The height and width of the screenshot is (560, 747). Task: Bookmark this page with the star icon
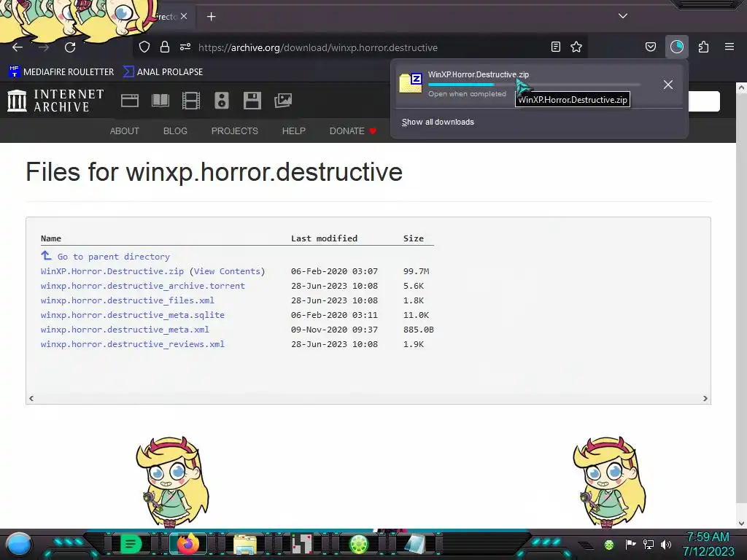point(576,47)
